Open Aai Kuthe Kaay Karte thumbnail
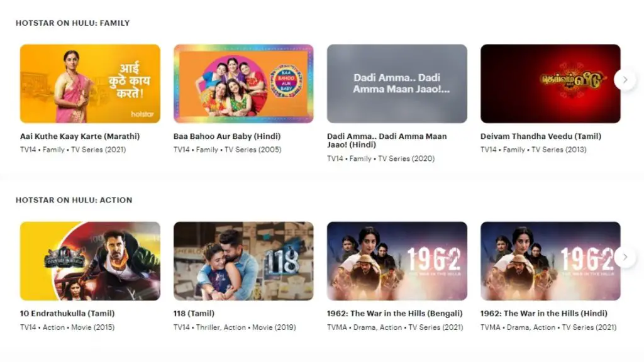The height and width of the screenshot is (362, 644). [x=90, y=84]
